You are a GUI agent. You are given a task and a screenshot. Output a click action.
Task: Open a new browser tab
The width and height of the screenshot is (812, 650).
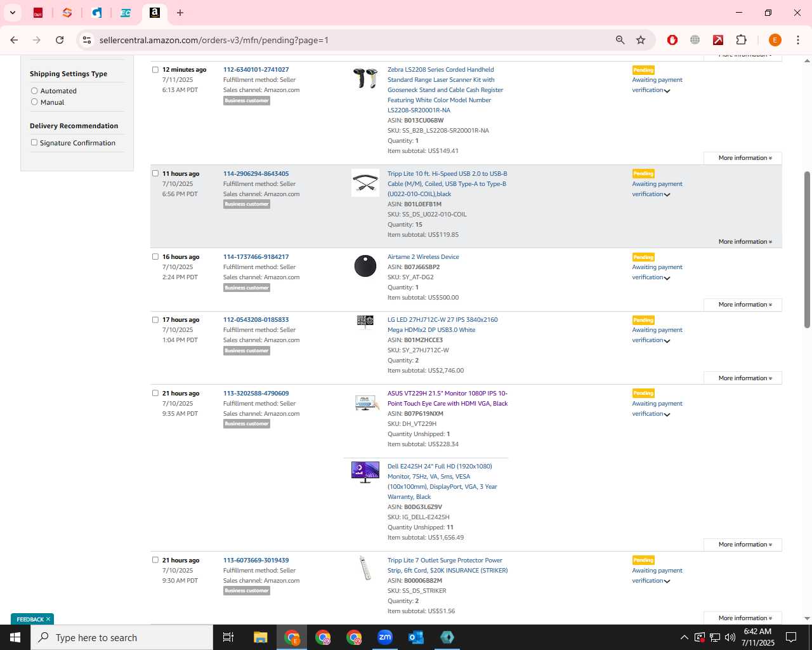tap(180, 13)
